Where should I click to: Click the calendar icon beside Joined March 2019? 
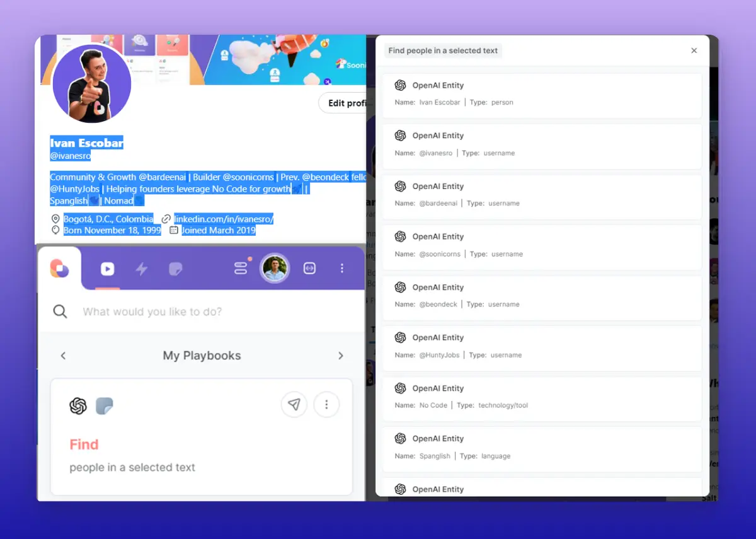[174, 230]
